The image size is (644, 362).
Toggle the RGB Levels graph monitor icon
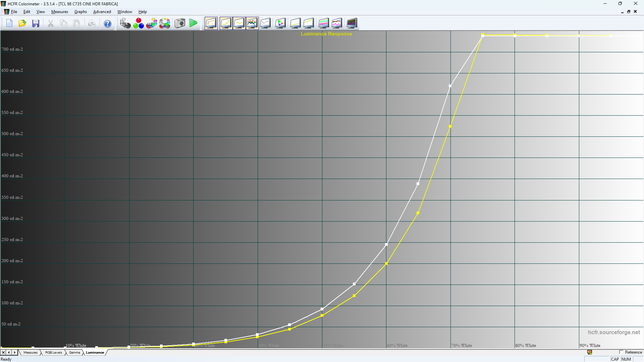[252, 23]
